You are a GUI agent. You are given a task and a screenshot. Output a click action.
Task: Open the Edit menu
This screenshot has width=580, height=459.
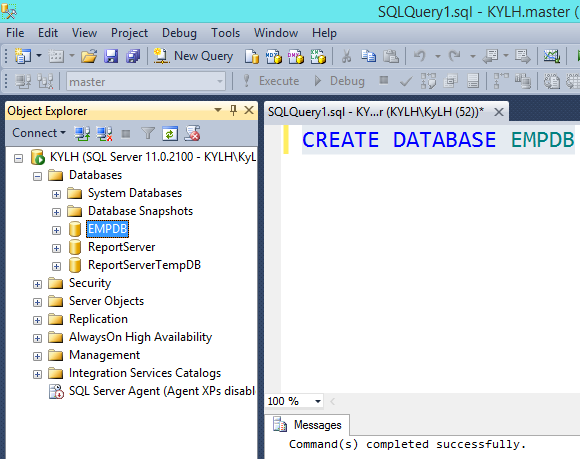[48, 33]
